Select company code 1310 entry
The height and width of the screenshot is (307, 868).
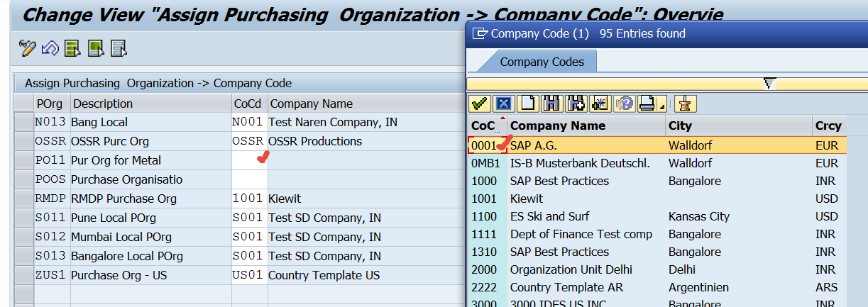coord(657,252)
